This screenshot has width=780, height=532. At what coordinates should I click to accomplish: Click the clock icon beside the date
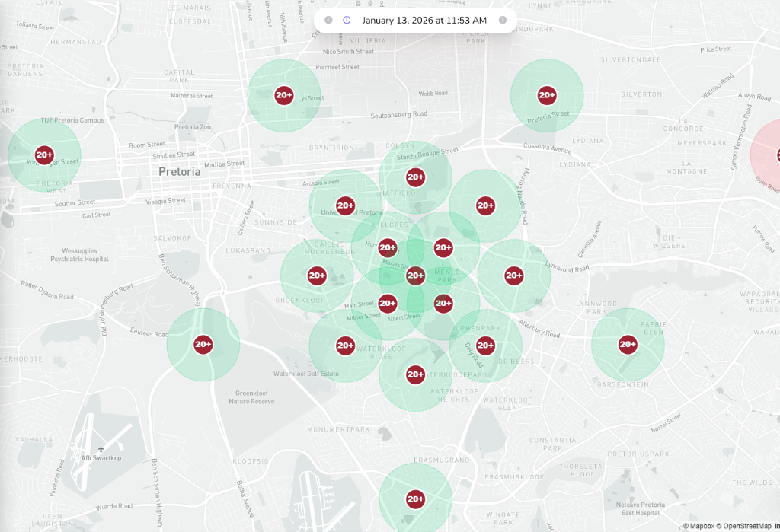(347, 20)
